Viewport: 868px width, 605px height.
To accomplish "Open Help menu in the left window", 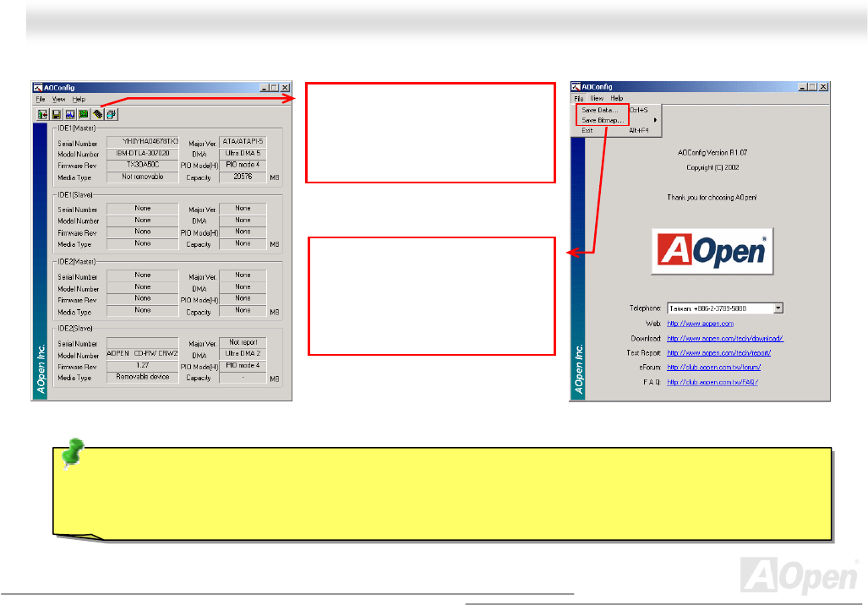I will (x=79, y=99).
